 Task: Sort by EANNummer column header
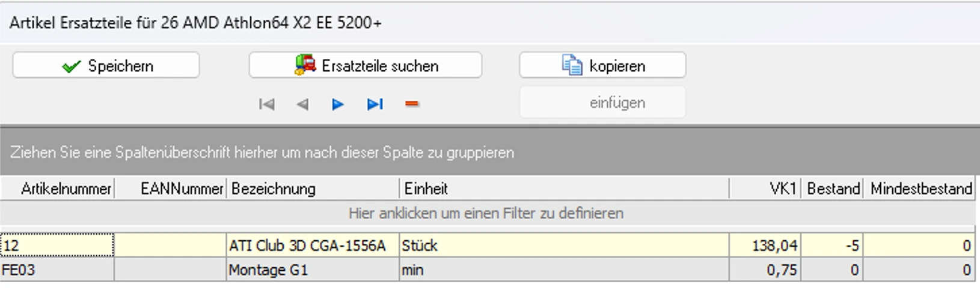point(171,189)
